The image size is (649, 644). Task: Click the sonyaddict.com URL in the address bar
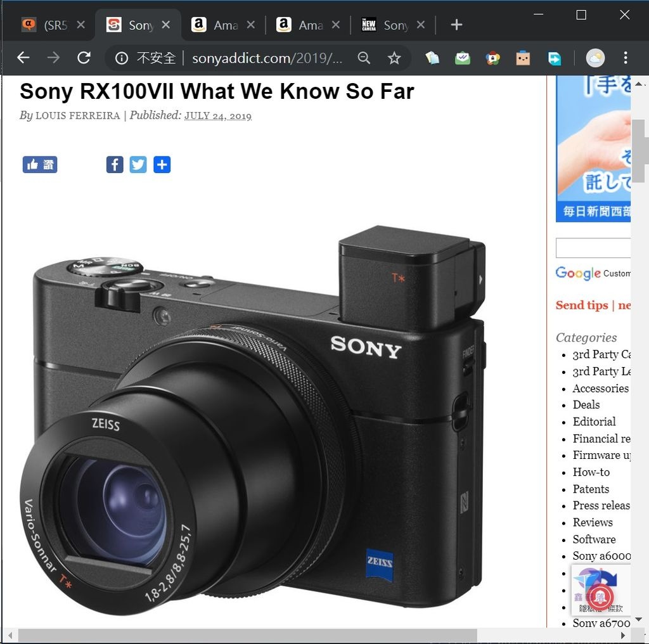(x=267, y=58)
